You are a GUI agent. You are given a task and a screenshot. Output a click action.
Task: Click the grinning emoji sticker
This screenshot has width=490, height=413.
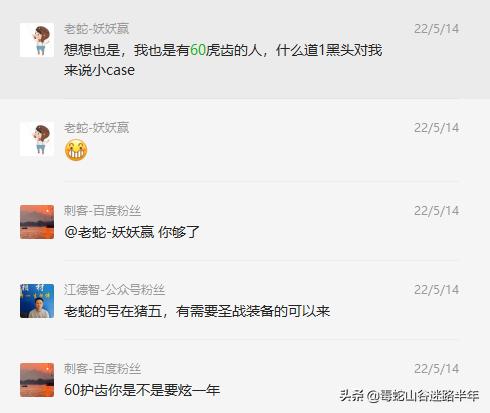point(76,150)
